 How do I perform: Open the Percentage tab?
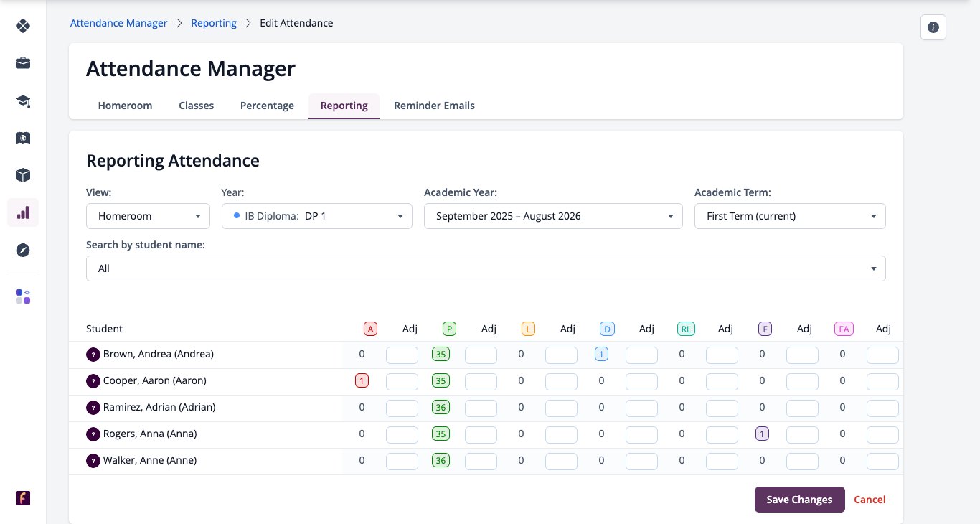267,106
